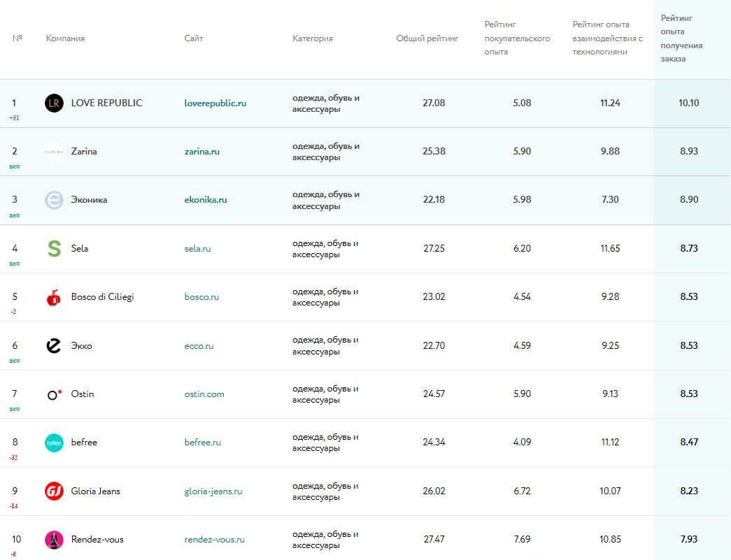This screenshot has width=731, height=560.
Task: Sort by Компания column header
Action: [x=65, y=38]
